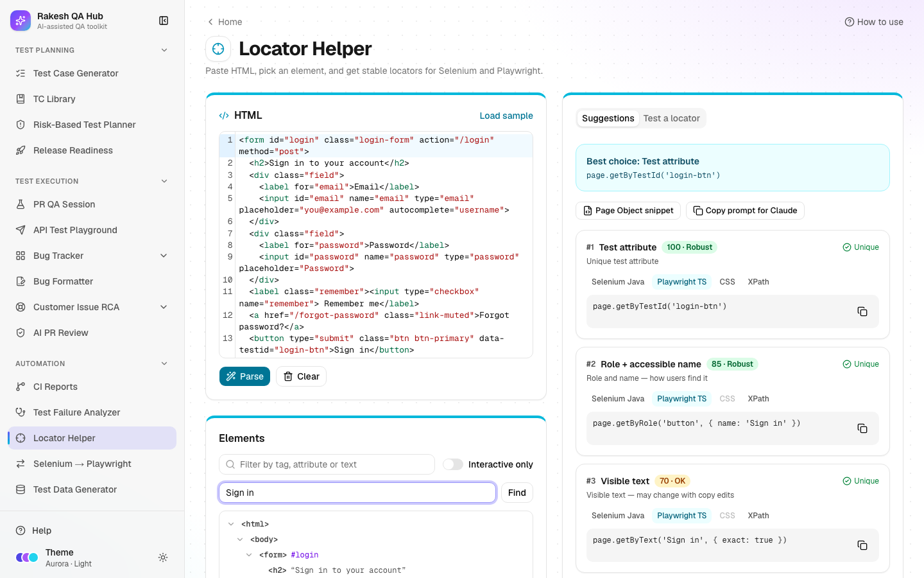The image size is (924, 578).
Task: Click Load sample link
Action: pyautogui.click(x=506, y=116)
